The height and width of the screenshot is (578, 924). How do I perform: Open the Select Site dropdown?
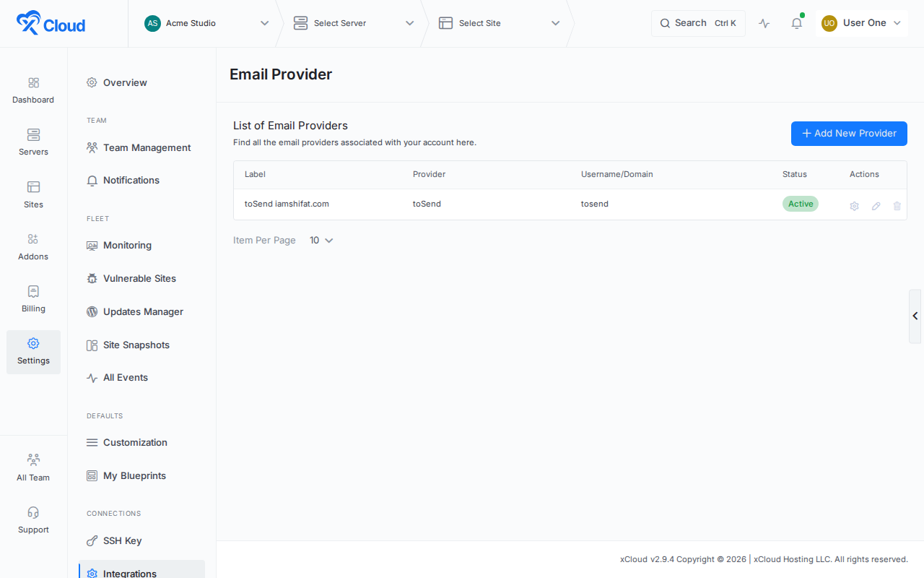click(500, 23)
